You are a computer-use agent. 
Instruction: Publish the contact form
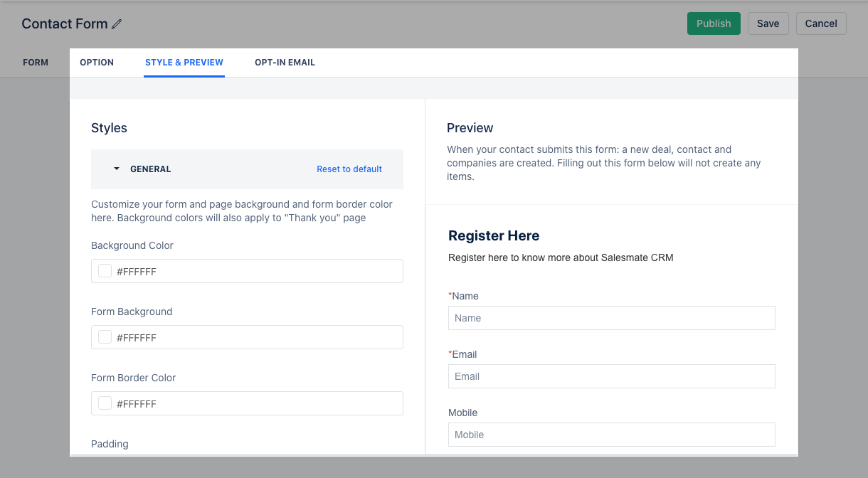[x=714, y=23]
